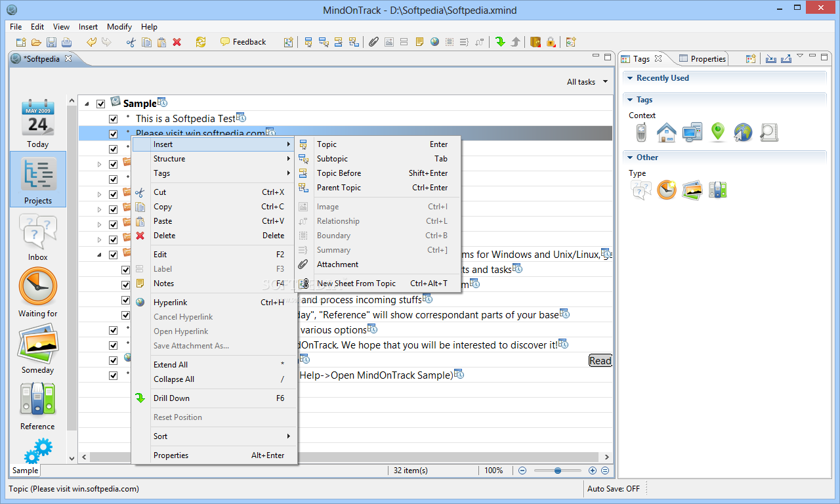The width and height of the screenshot is (840, 504).
Task: Click the Undo arrow toolbar icon
Action: click(x=91, y=42)
